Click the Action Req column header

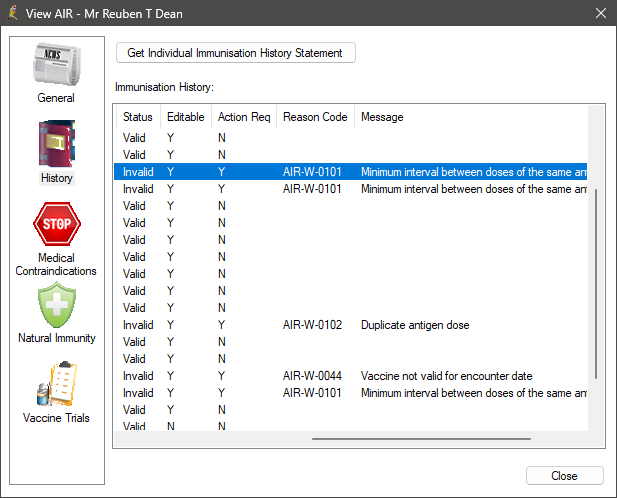244,117
